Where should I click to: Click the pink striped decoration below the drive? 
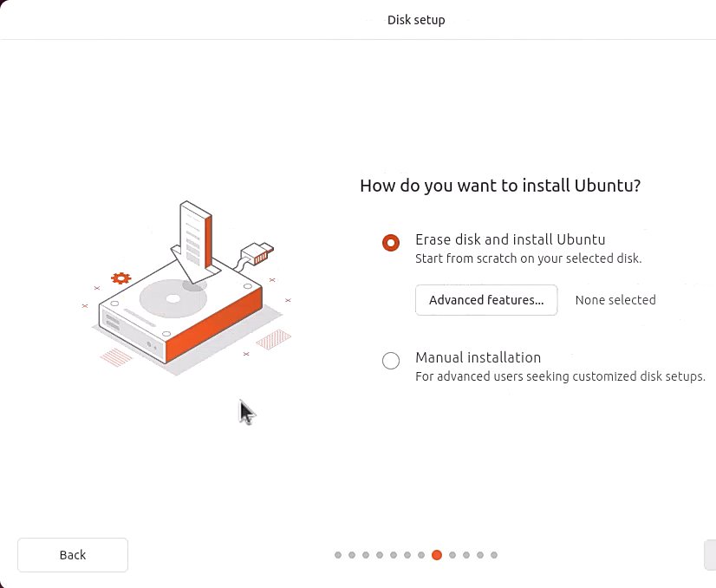point(117,356)
